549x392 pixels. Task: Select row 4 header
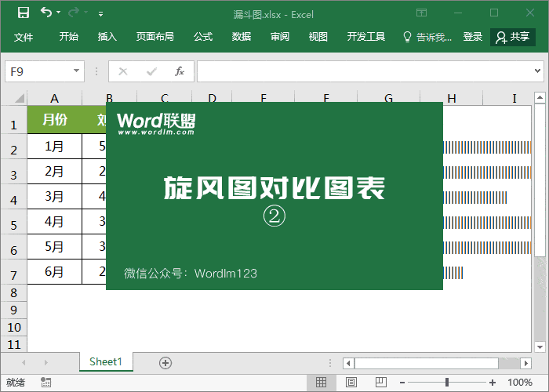point(13,197)
